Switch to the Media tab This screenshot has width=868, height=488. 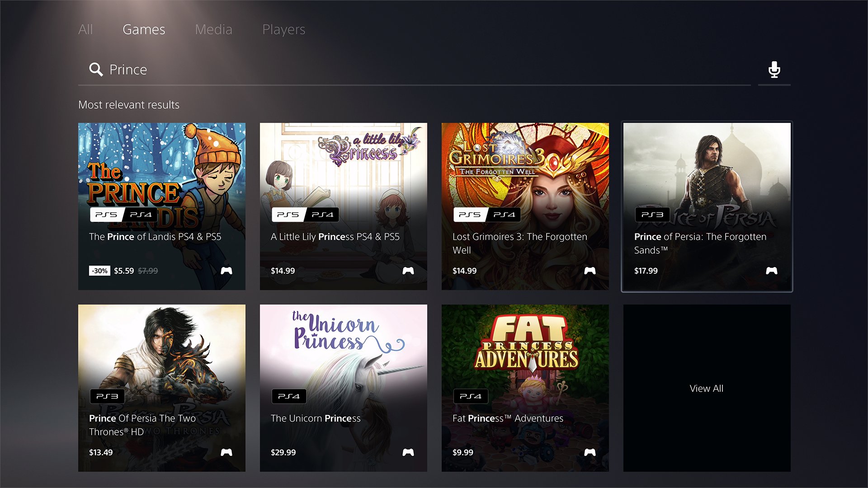[x=213, y=29]
